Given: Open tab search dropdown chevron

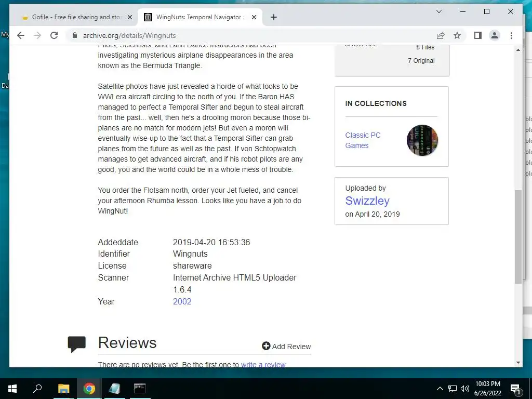Looking at the screenshot, I should pos(438,11).
